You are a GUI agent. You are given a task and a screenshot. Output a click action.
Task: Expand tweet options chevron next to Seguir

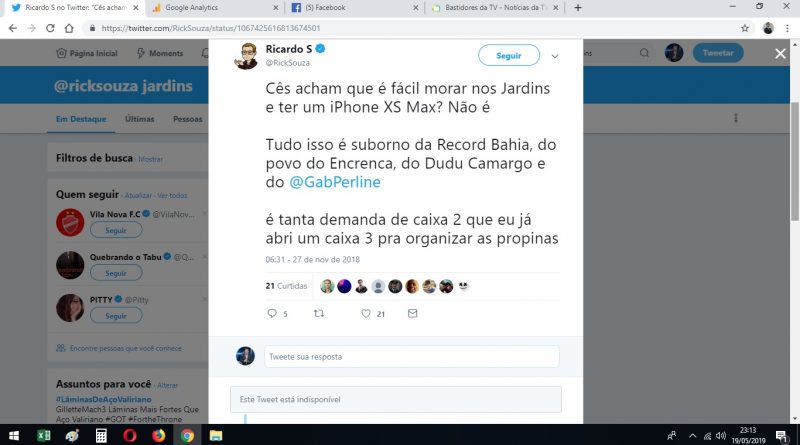click(555, 56)
